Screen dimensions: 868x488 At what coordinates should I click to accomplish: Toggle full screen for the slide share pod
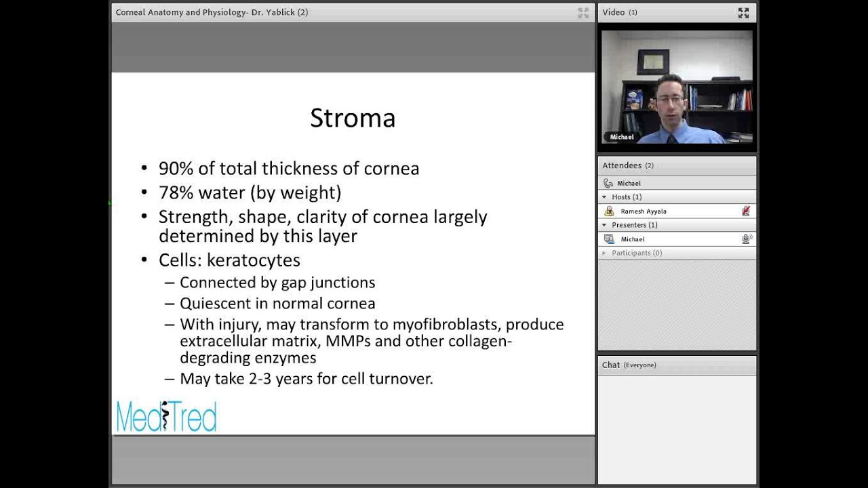click(x=583, y=13)
